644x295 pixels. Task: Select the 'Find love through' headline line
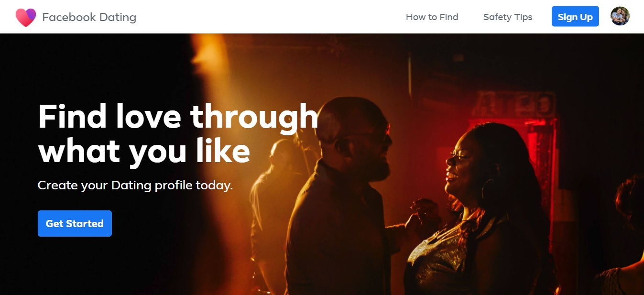tap(178, 117)
